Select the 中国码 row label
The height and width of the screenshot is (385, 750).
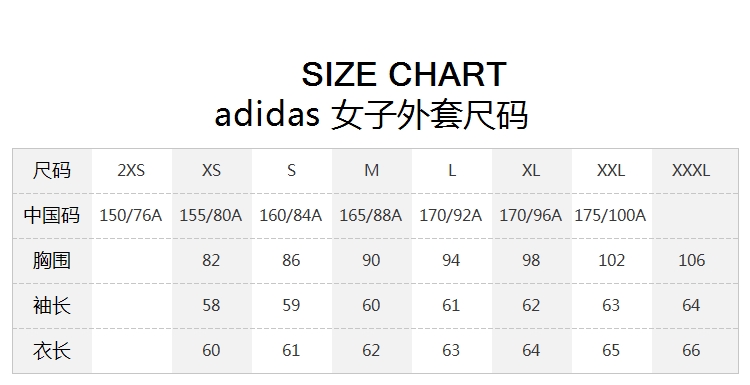(52, 215)
